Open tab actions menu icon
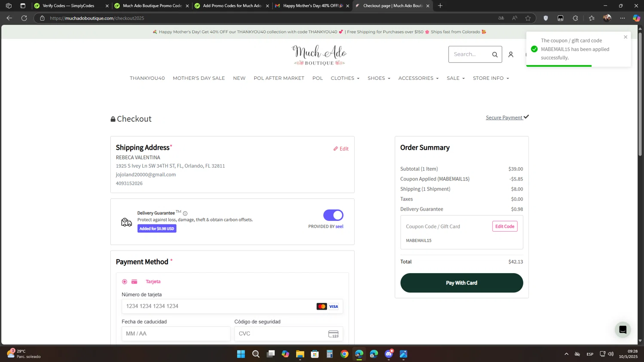The height and width of the screenshot is (362, 644). (23, 6)
